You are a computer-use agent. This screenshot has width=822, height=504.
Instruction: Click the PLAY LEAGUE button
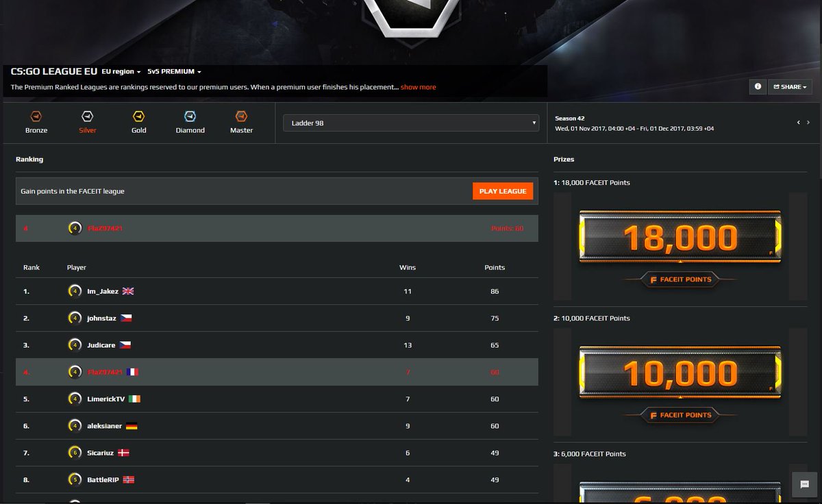coord(503,191)
